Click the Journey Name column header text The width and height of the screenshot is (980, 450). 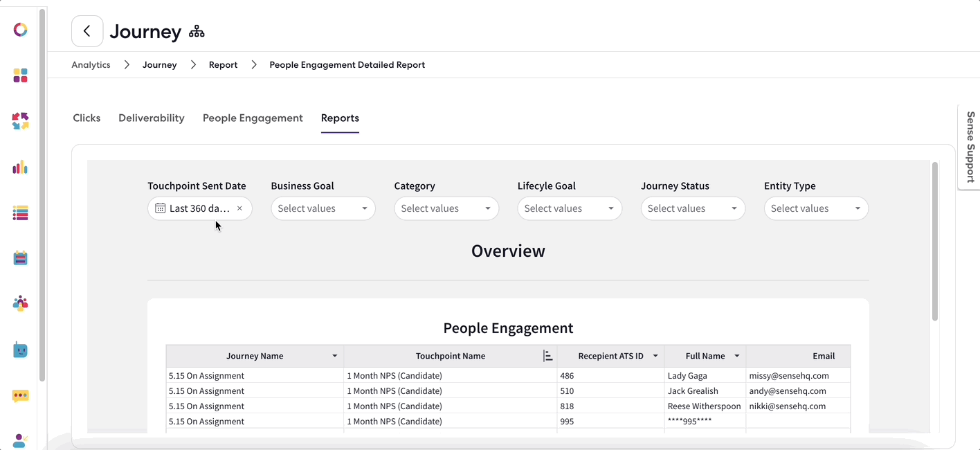coord(255,356)
